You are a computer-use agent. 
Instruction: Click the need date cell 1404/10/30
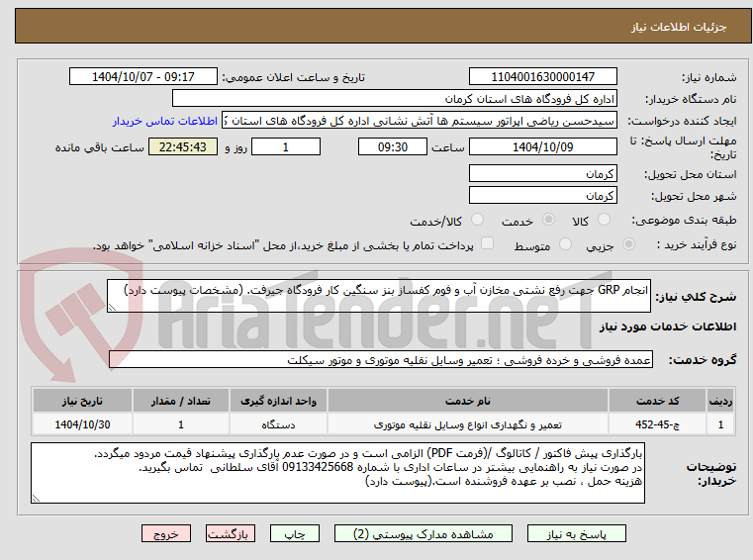coord(82,425)
